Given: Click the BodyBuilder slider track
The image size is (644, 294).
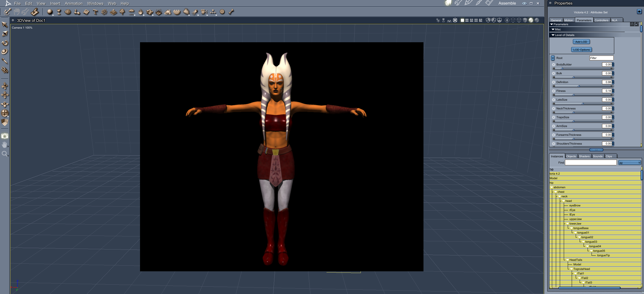Looking at the screenshot, I should tap(583, 68).
